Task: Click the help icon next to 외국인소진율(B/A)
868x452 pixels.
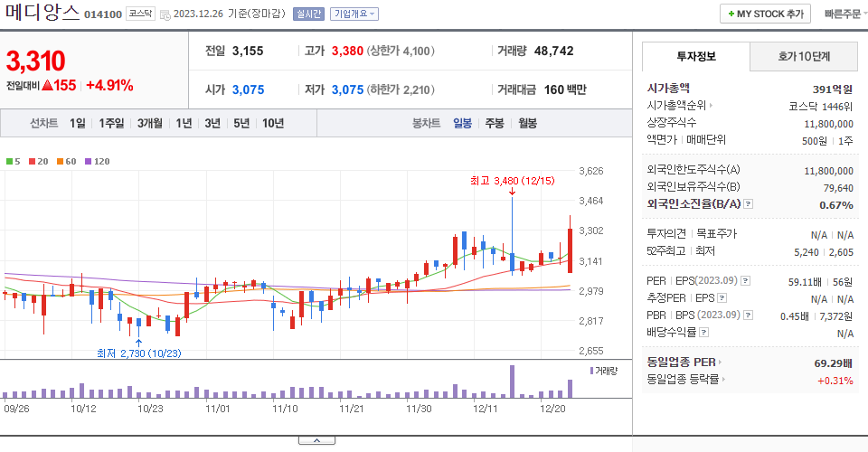Action: tap(748, 204)
